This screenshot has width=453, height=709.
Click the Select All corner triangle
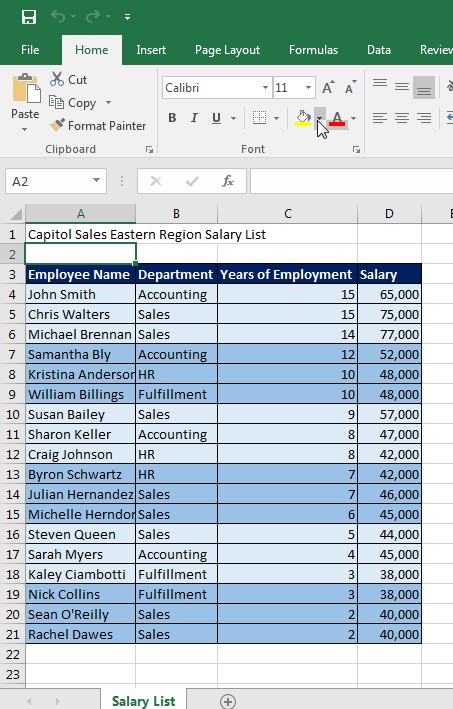pyautogui.click(x=16, y=214)
